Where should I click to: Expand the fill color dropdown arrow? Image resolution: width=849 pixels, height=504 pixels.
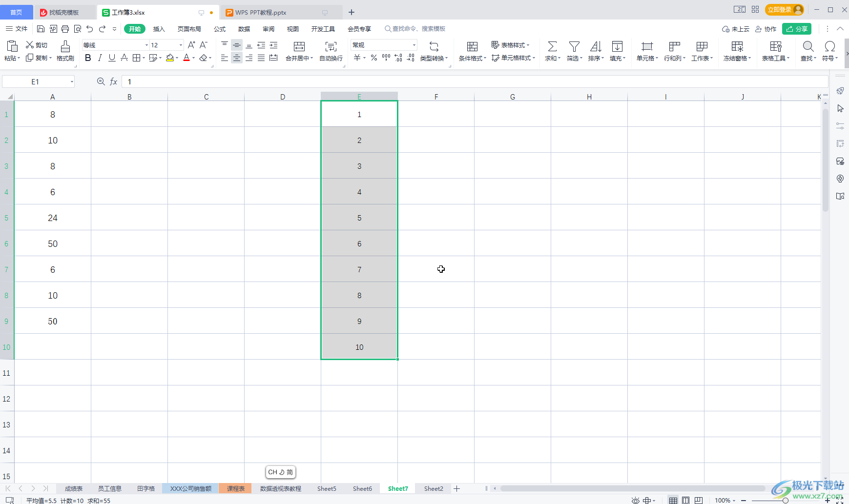point(177,58)
